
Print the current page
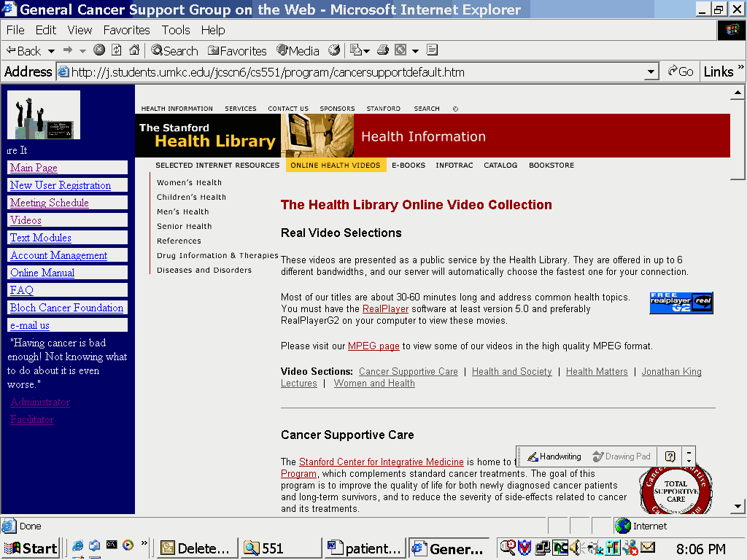[382, 50]
